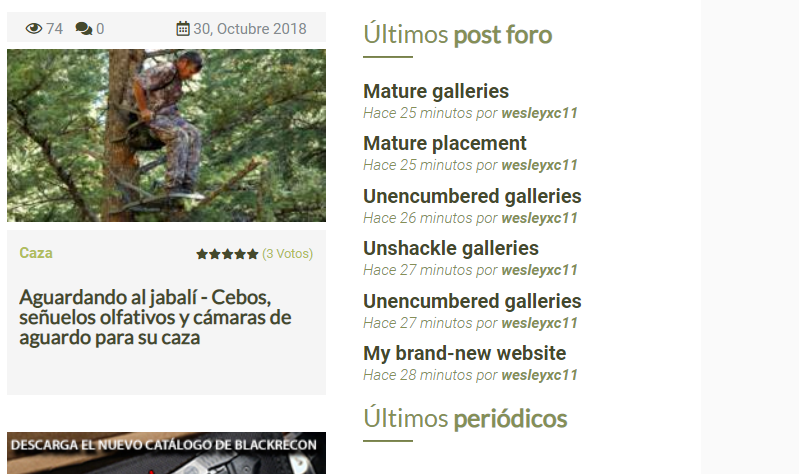Click the calendar date icon
This screenshot has height=474, width=799.
tap(183, 29)
